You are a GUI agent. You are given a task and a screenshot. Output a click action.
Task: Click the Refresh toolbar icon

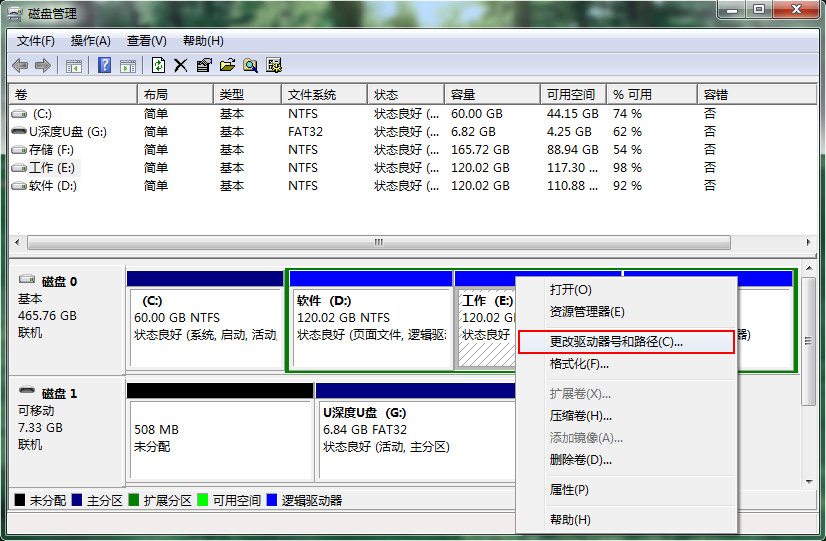pyautogui.click(x=158, y=66)
